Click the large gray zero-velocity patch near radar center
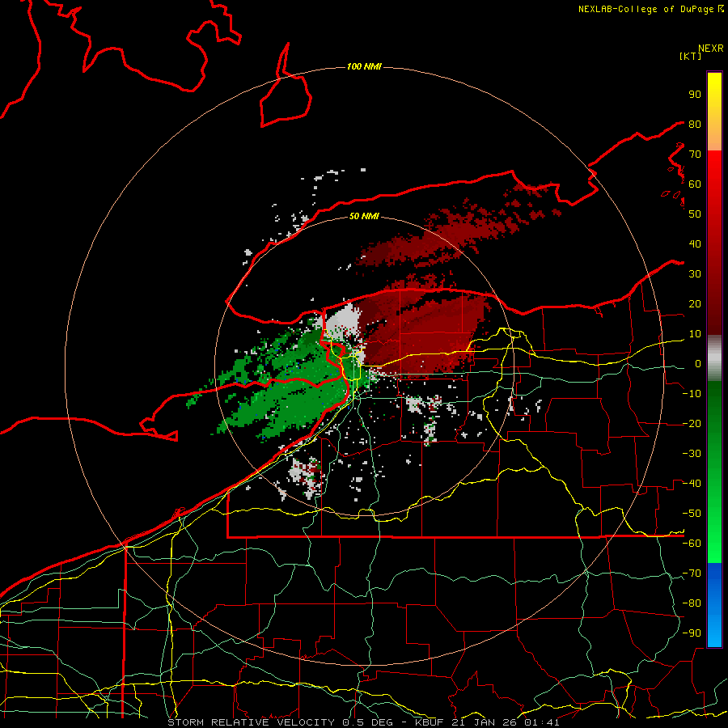 tap(343, 323)
